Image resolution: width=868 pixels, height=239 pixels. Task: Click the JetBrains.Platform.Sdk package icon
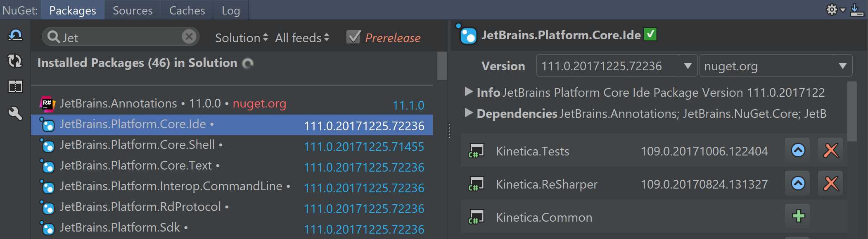(x=47, y=228)
